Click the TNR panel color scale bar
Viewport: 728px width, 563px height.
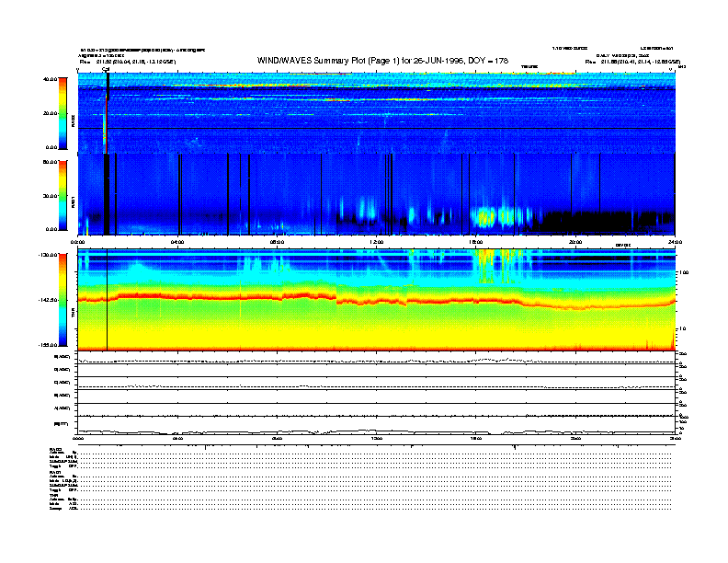(x=63, y=300)
